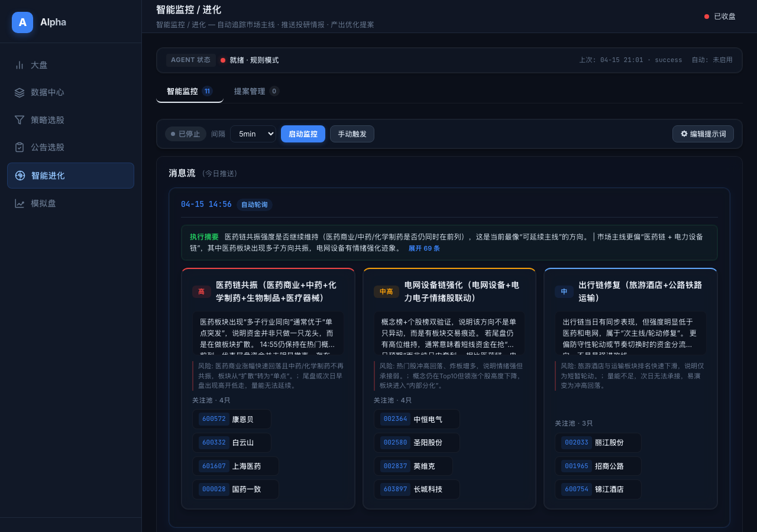Viewport: 757px width, 532px height.
Task: Click the 就绪 · 规则模式 status text
Action: coord(254,60)
